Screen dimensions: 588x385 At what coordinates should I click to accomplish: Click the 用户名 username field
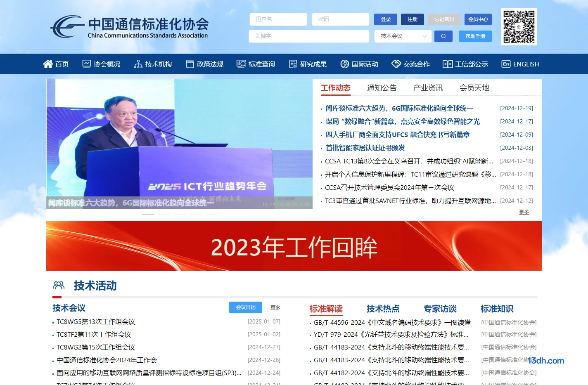[x=278, y=19]
